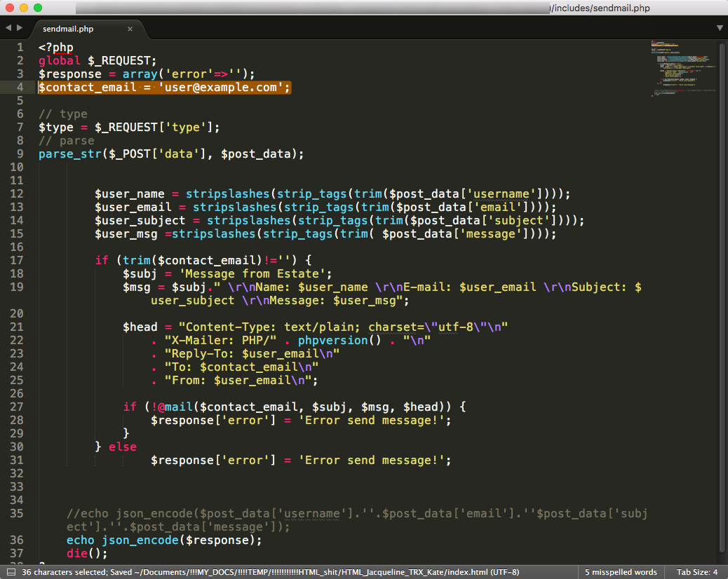728x579 pixels.
Task: Click the red close window button
Action: pyautogui.click(x=9, y=8)
